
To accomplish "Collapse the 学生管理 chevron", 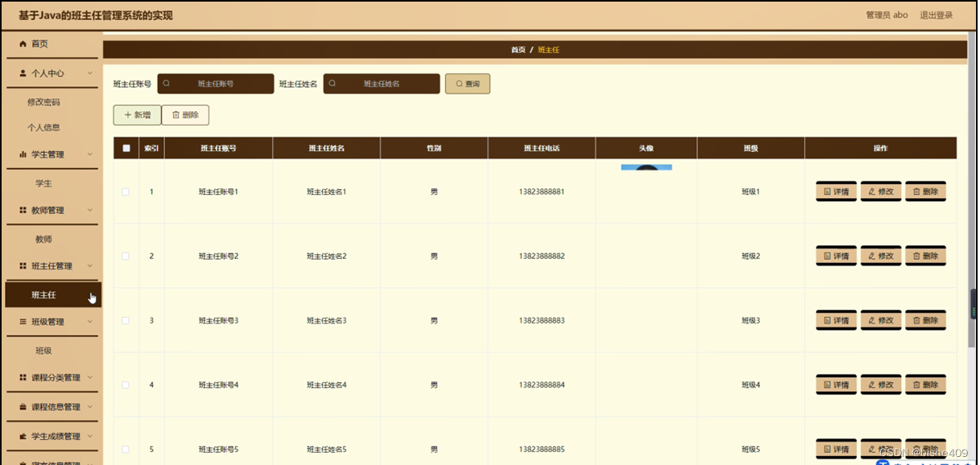I will tap(89, 154).
